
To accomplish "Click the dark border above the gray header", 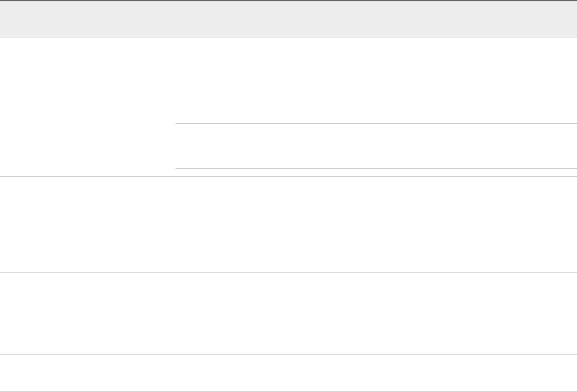I will 288,1.
